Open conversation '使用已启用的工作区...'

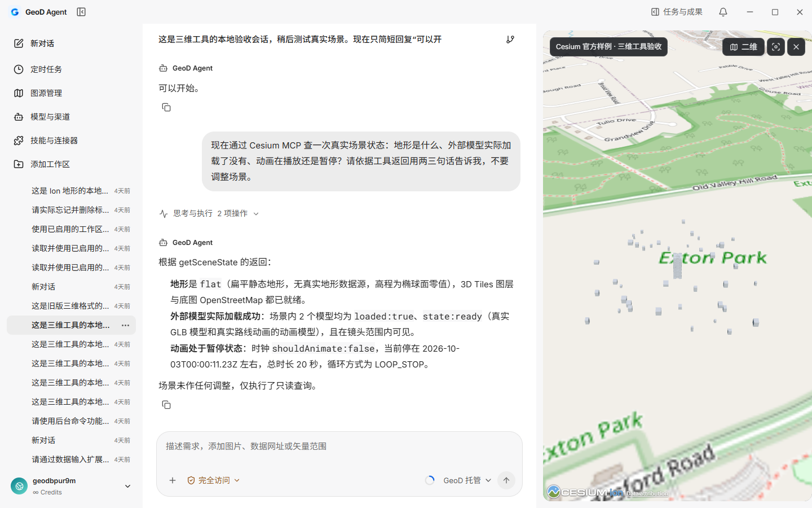coord(71,229)
